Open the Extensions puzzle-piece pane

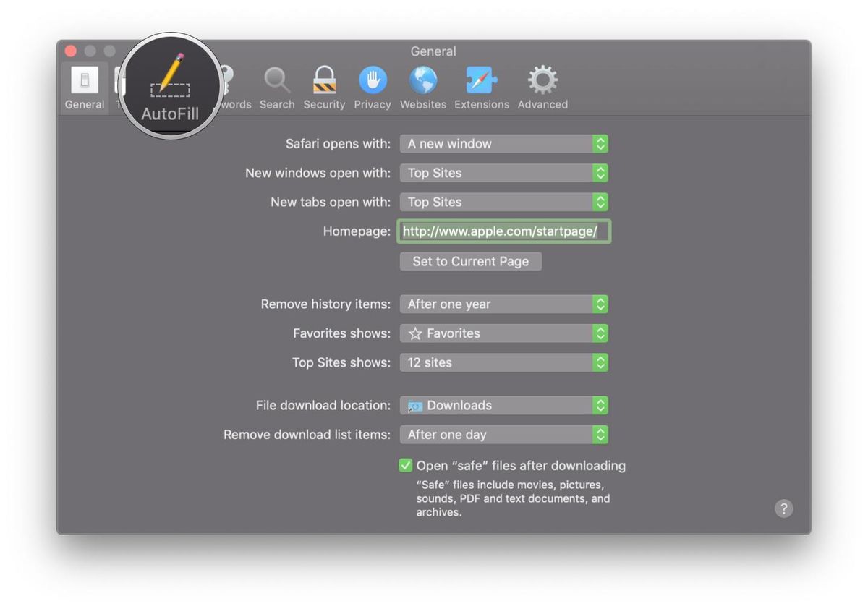pos(482,82)
